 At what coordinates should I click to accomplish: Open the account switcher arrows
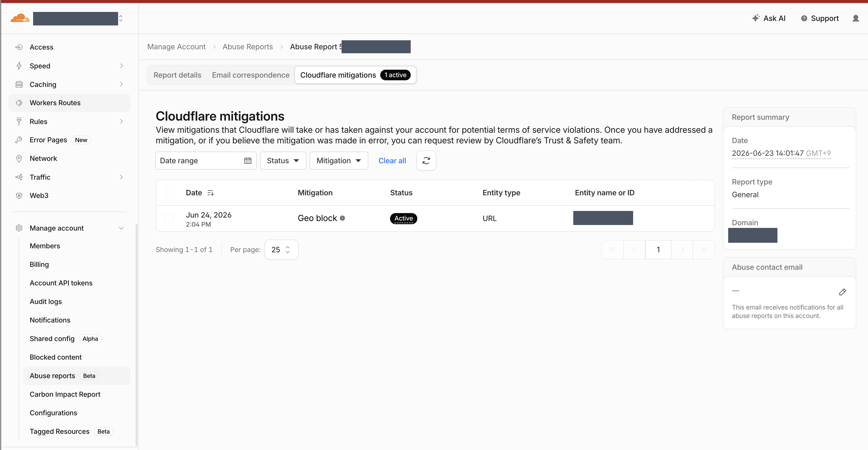pos(121,18)
